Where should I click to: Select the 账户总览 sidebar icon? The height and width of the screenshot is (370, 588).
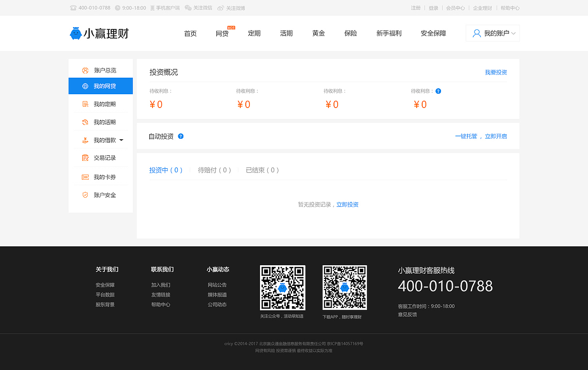[85, 70]
